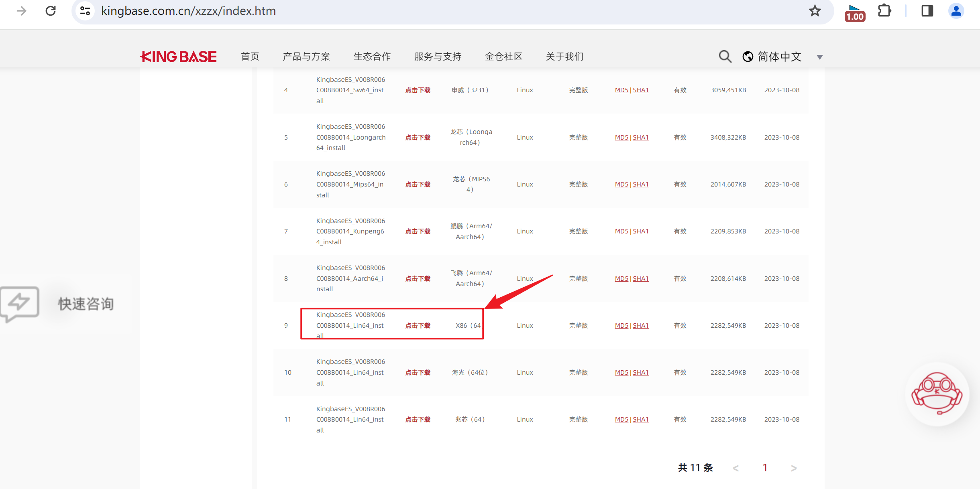Select the Kunpeng64_install file name in row 7
Screen dimensions: 980x489
pos(350,231)
